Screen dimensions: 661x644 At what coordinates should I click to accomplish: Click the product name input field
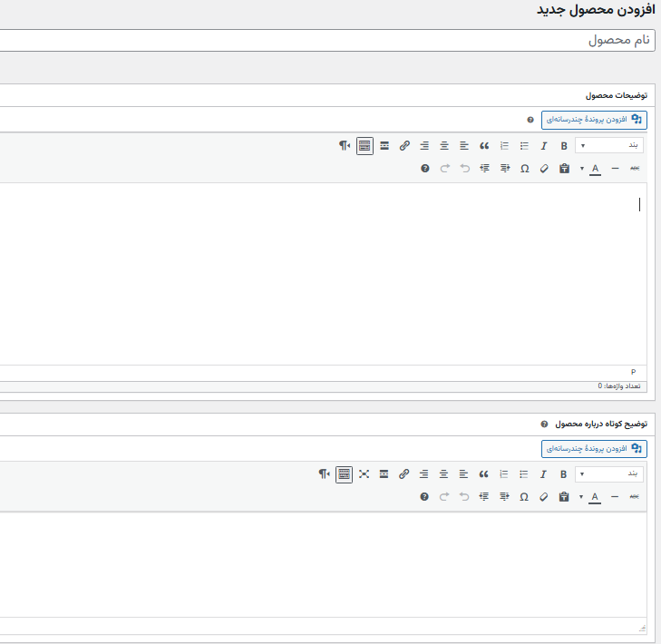point(326,41)
